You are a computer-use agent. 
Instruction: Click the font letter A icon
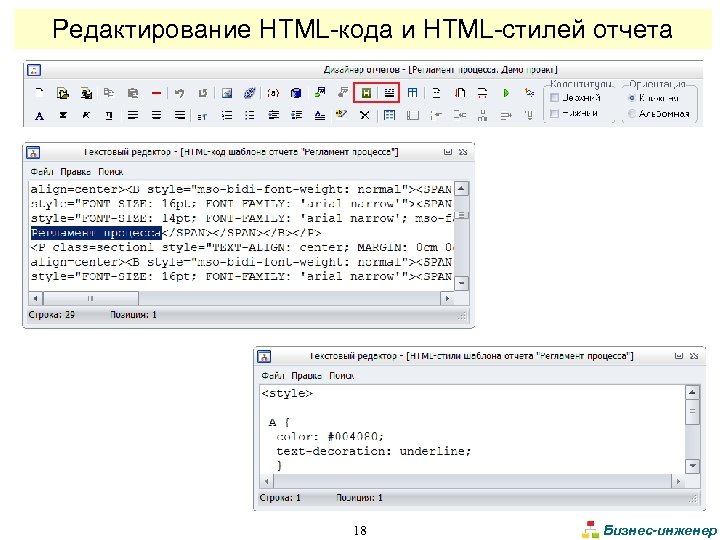[39, 116]
